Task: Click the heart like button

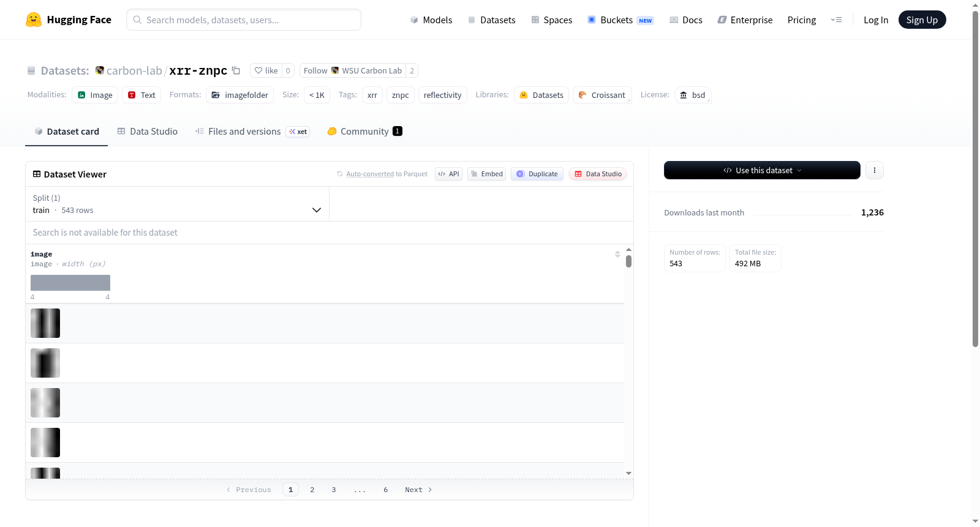Action: (x=266, y=70)
